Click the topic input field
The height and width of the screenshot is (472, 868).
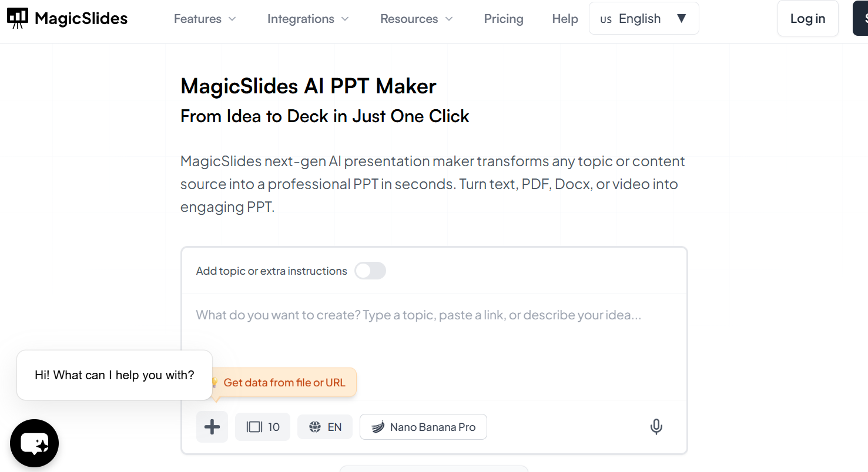click(418, 315)
